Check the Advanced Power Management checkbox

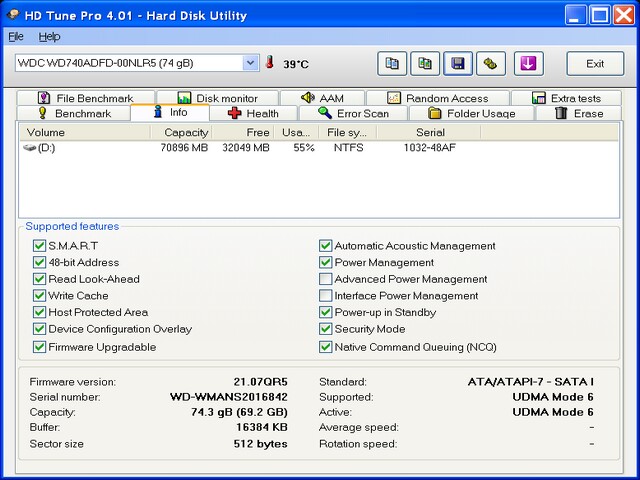tap(325, 279)
